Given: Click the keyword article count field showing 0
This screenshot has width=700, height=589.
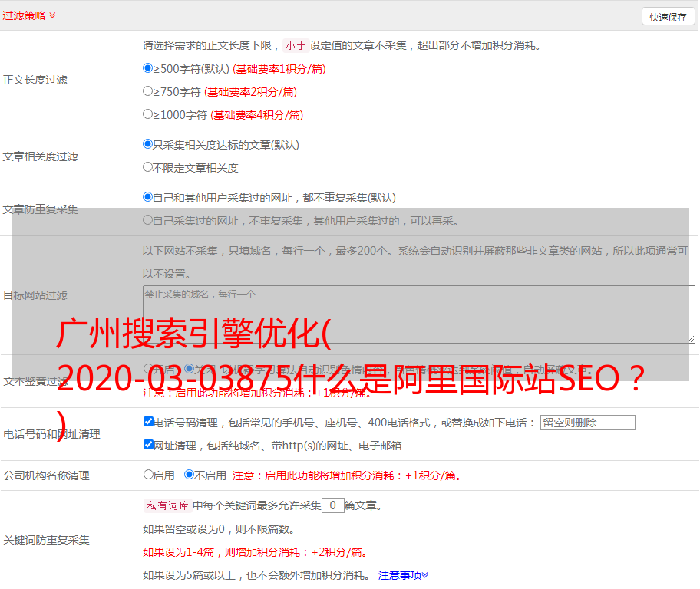Looking at the screenshot, I should 332,505.
